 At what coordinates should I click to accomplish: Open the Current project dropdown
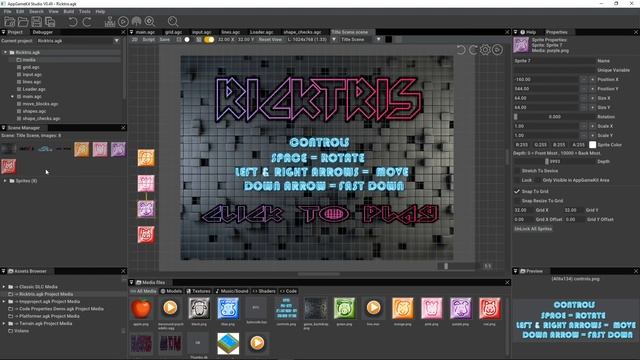[117, 41]
